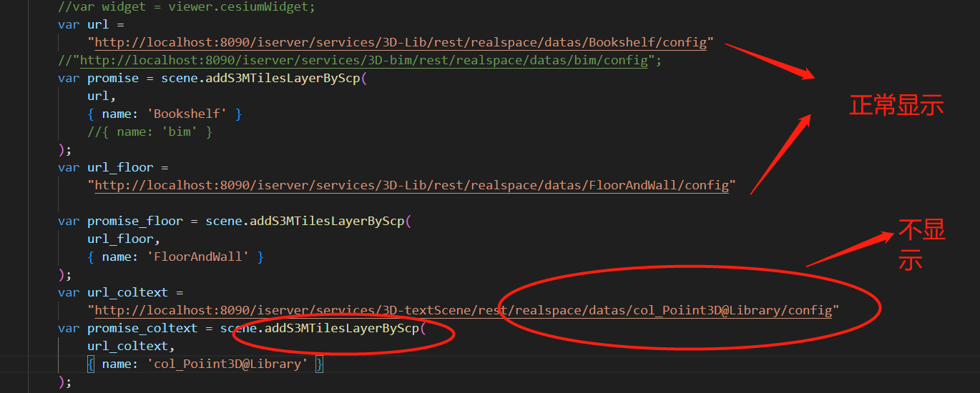Open the col_Poiint3D@Library config URL link
The width and height of the screenshot is (980, 393).
(463, 310)
